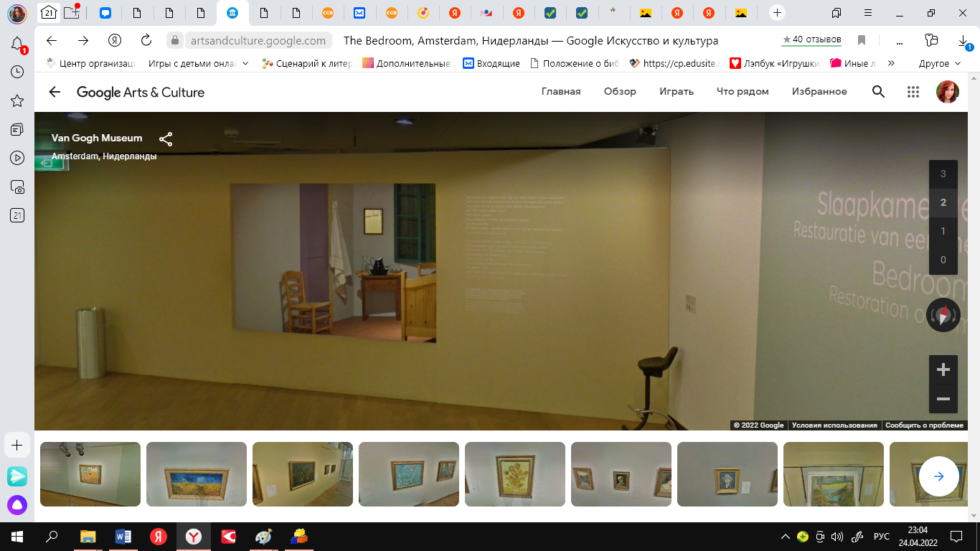The width and height of the screenshot is (980, 551).
Task: Reload the page in the browser toolbar
Action: click(x=146, y=40)
